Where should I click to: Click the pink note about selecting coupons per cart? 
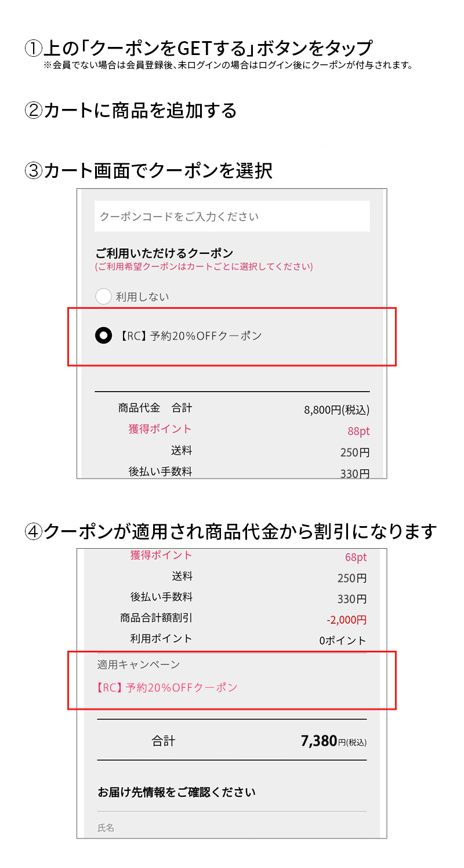204,267
